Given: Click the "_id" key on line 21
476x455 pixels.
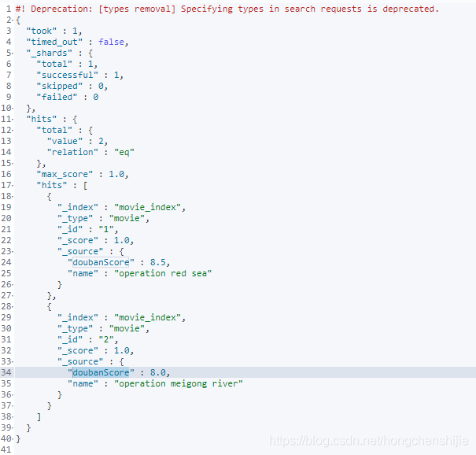Looking at the screenshot, I should tap(70, 229).
